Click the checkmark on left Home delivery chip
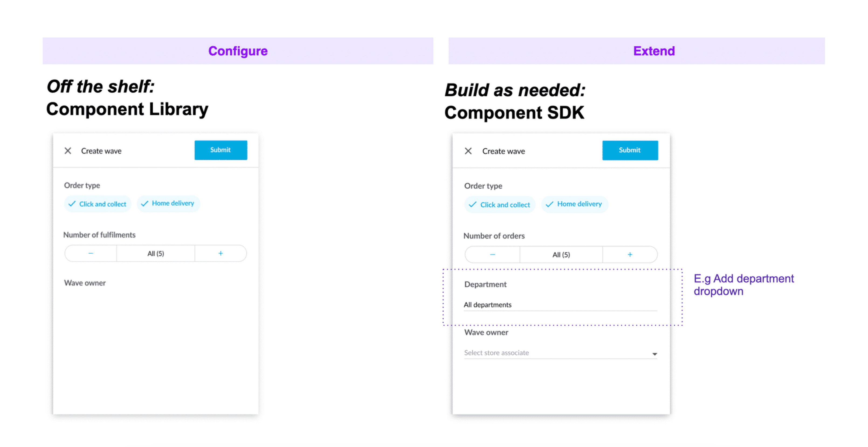Image resolution: width=868 pixels, height=447 pixels. (x=145, y=203)
